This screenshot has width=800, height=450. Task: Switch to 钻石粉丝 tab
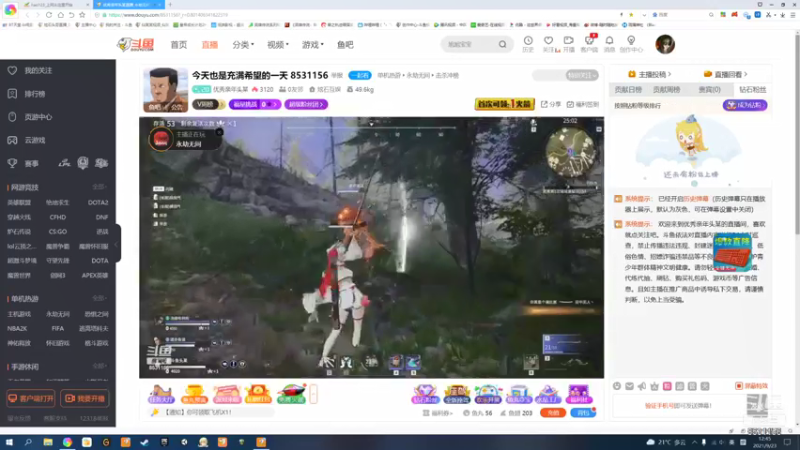(753, 90)
